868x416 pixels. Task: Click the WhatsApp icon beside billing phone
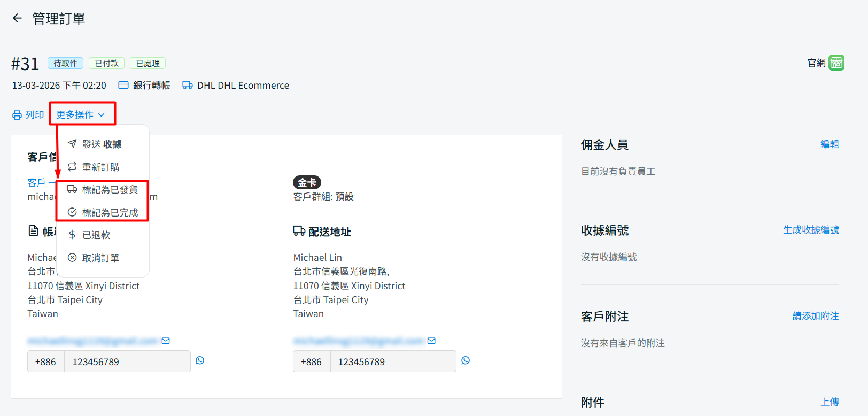(200, 360)
